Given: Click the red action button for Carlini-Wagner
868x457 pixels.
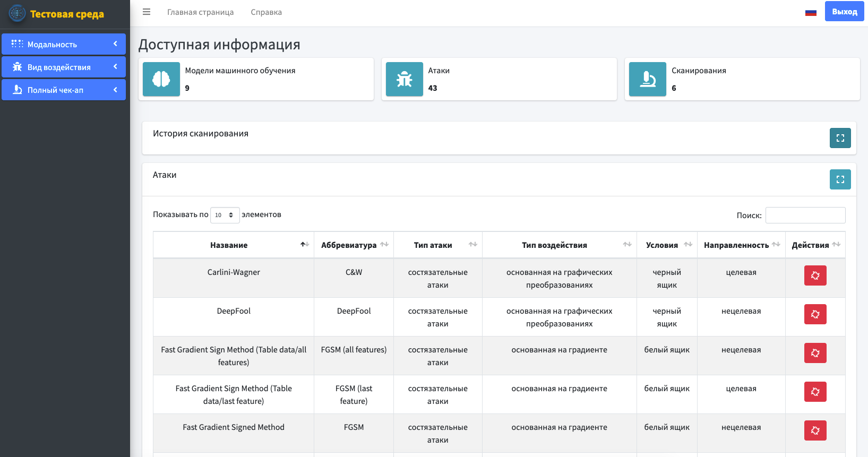Looking at the screenshot, I should pos(815,275).
